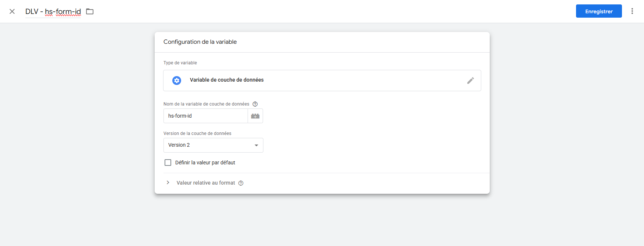Click the "Définir la valeur par défaut" label text
Image resolution: width=644 pixels, height=246 pixels.
click(205, 163)
